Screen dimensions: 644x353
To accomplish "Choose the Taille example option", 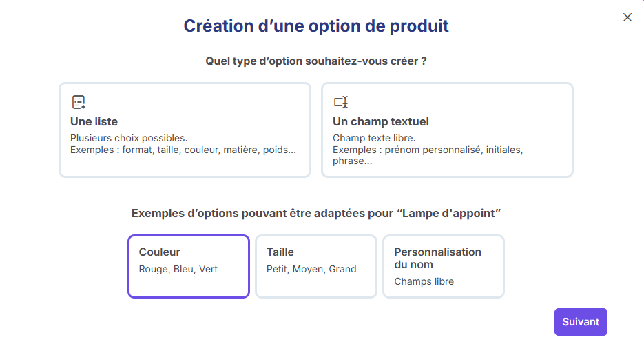I will click(x=315, y=266).
